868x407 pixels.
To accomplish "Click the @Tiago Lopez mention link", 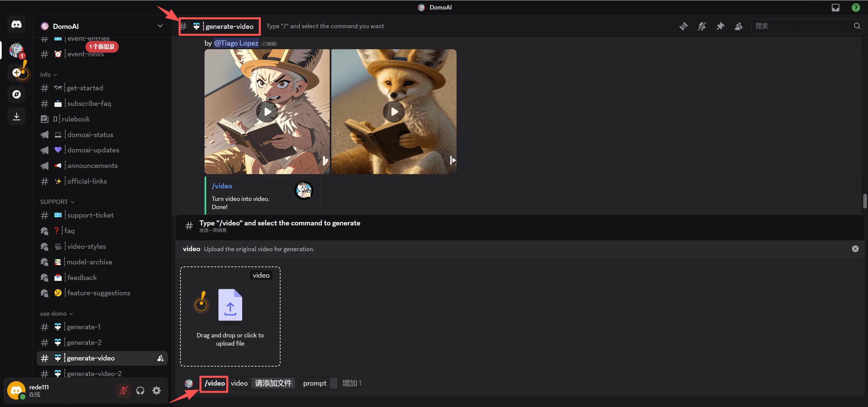I will click(236, 43).
